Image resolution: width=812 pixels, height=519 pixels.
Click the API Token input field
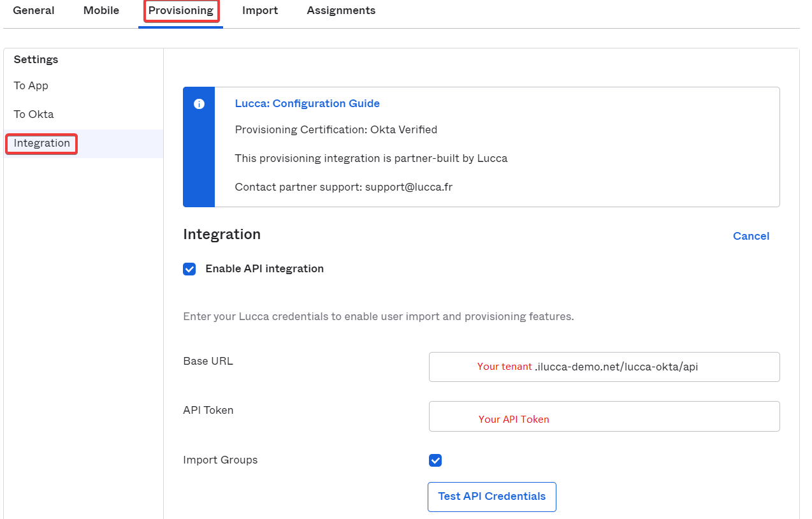[x=604, y=416]
